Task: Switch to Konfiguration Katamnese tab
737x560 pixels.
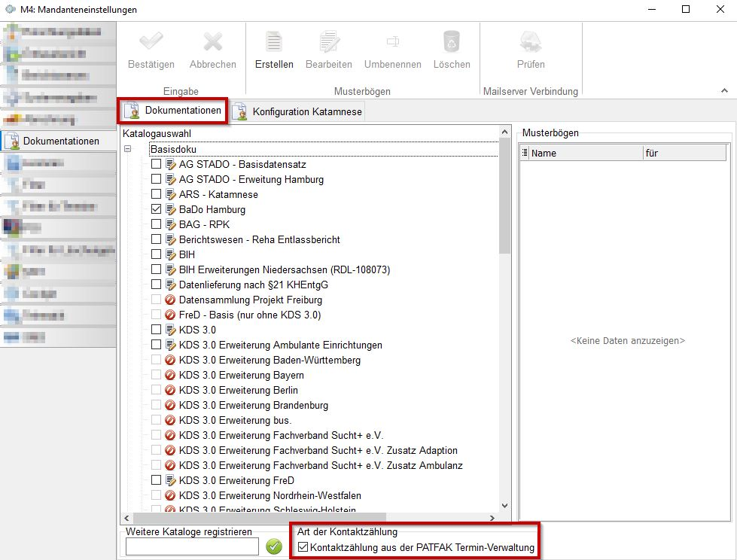Action: (298, 112)
